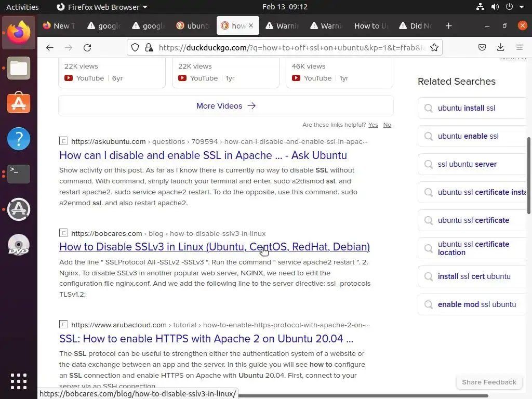Click the power icon in top bar
The width and height of the screenshot is (532, 399).
point(509,7)
